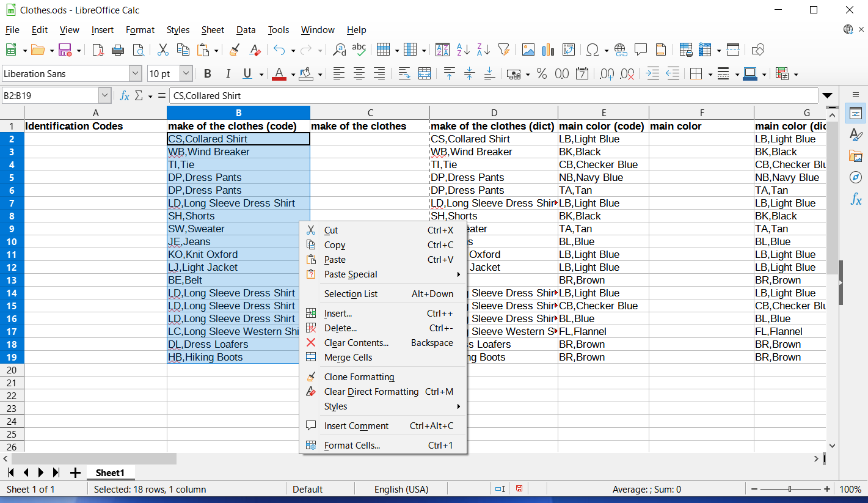Click the Export as PDF icon
Image resolution: width=868 pixels, height=503 pixels.
(98, 50)
